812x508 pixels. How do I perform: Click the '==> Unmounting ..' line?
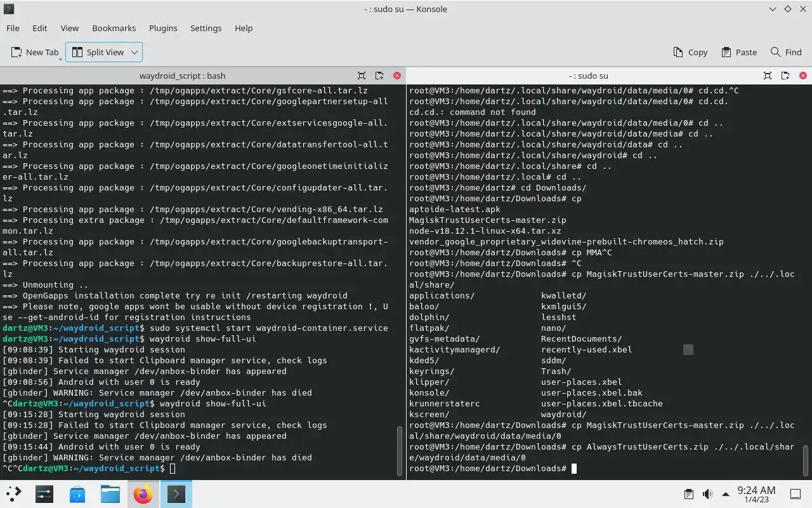[x=46, y=285]
